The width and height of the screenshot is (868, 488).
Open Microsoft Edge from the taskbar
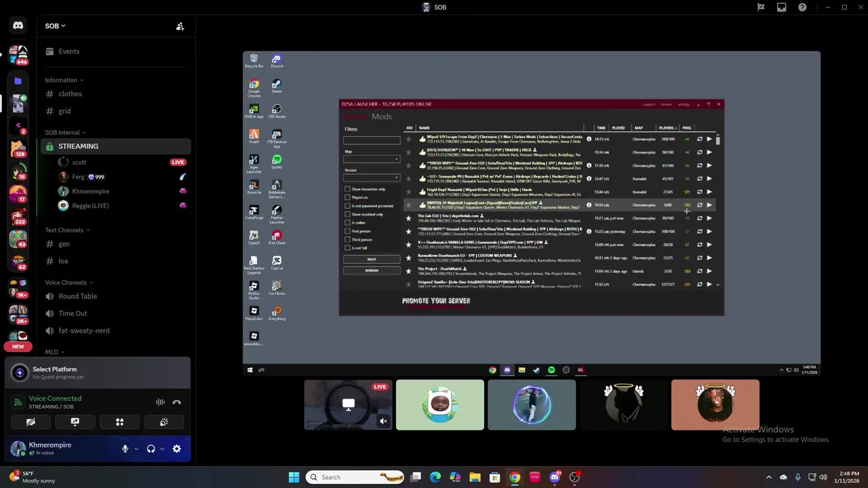[435, 477]
